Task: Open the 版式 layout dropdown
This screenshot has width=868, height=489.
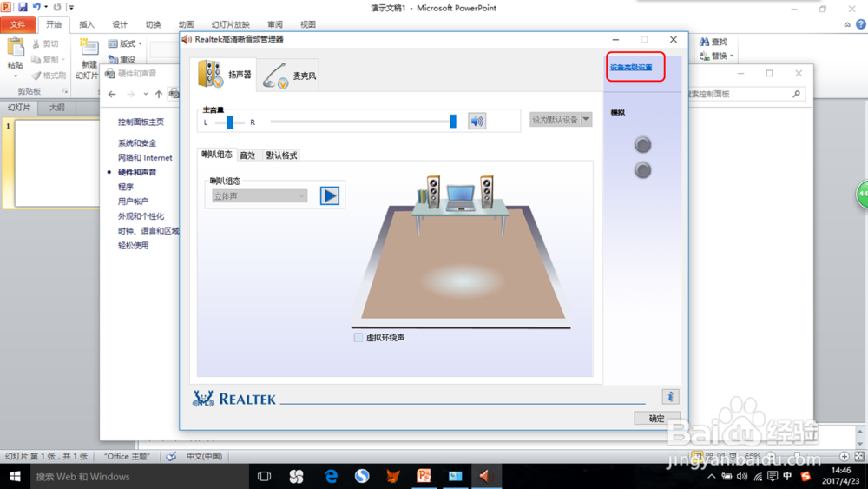Action: coord(125,43)
